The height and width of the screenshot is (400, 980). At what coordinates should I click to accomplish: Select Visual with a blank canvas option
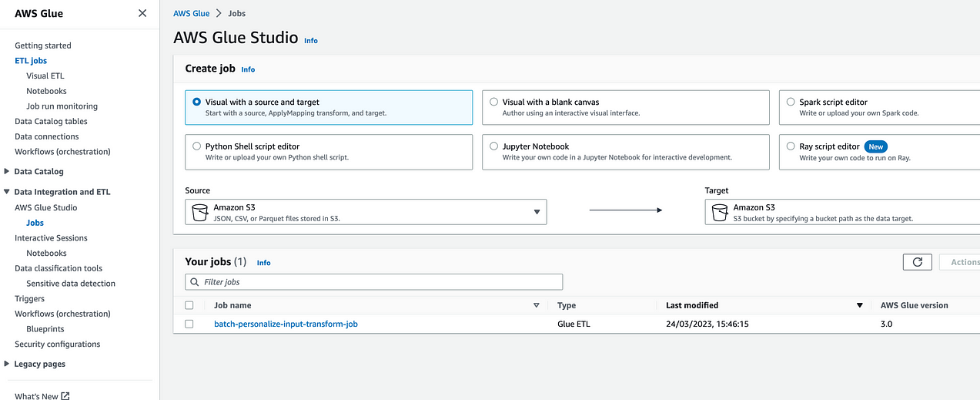pos(494,102)
